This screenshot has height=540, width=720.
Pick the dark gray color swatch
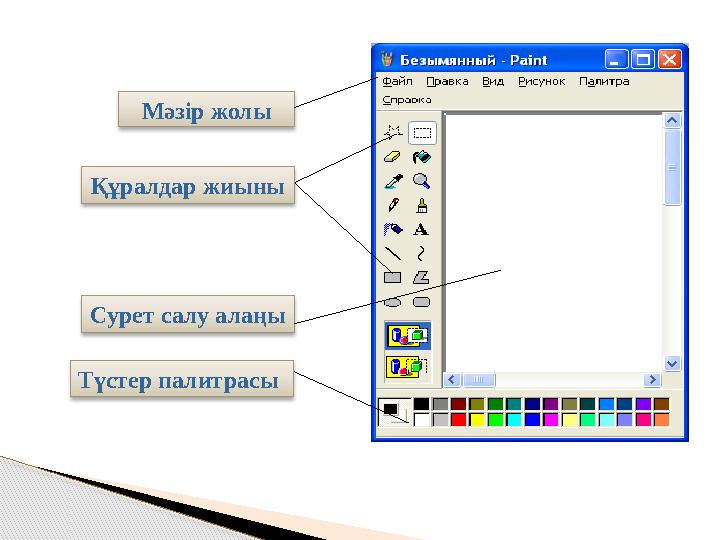coord(440,404)
